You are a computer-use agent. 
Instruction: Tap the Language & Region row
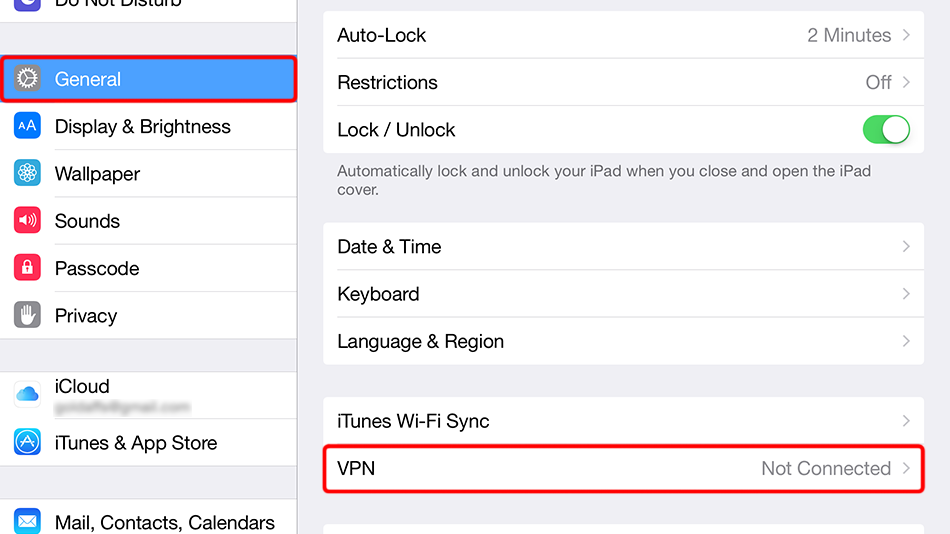[623, 341]
